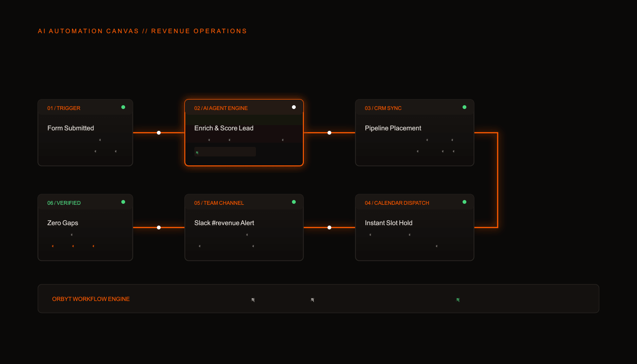Select the "Instant Slot Hold" node title
Screen dimensions: 637x364
tap(389, 223)
